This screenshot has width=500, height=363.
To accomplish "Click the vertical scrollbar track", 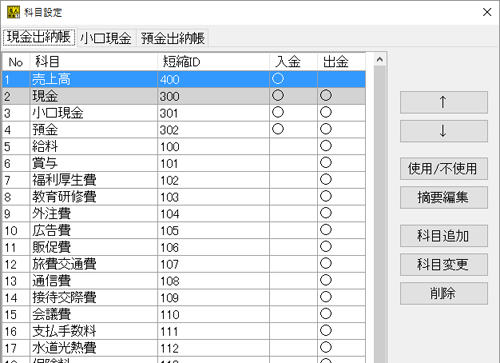I will click(380, 213).
